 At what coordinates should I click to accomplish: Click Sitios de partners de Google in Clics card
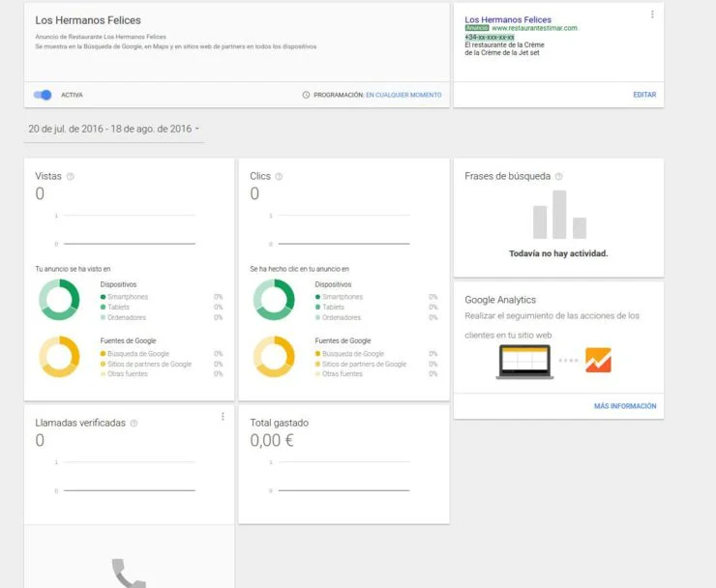pos(361,364)
